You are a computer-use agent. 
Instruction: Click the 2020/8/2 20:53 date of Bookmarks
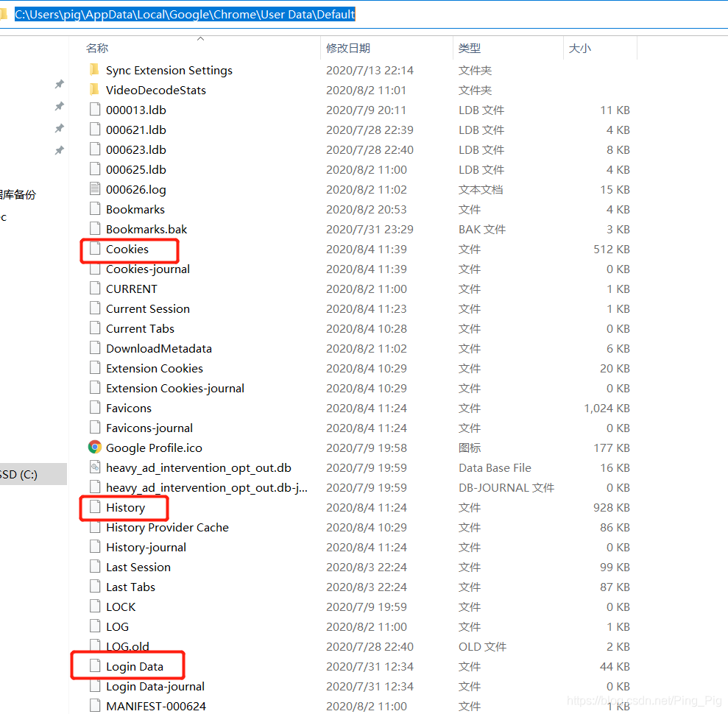367,209
